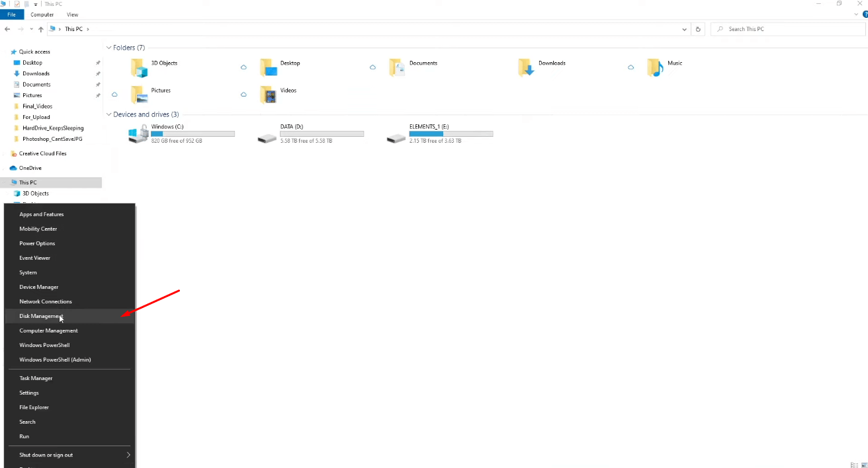The height and width of the screenshot is (468, 868).
Task: Open the Desktop folder icon
Action: click(x=268, y=67)
